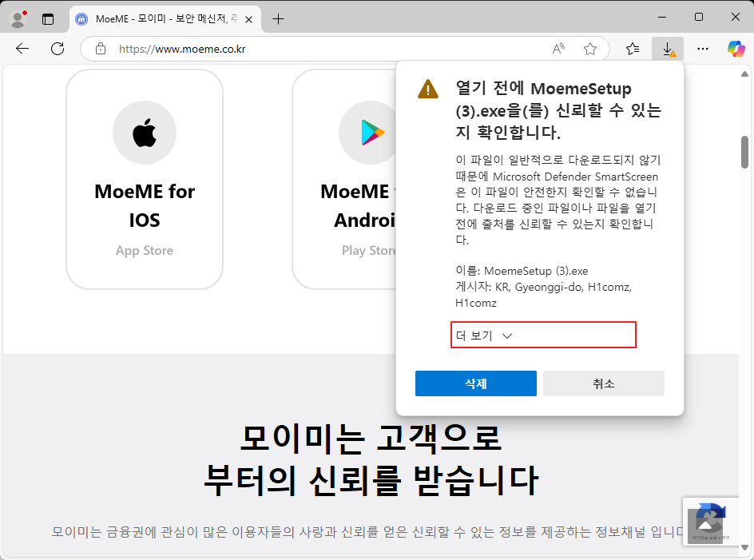This screenshot has width=754, height=560.
Task: Click the 삭제 button
Action: tap(475, 383)
